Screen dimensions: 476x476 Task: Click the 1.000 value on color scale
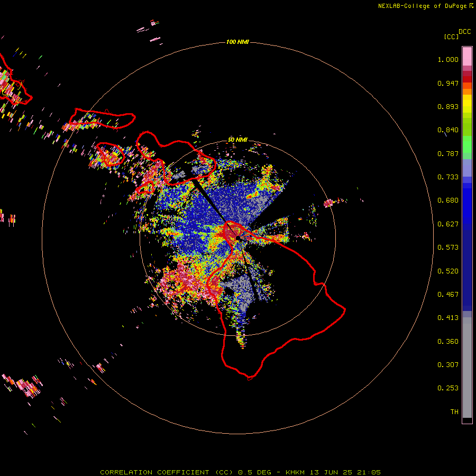click(x=448, y=59)
